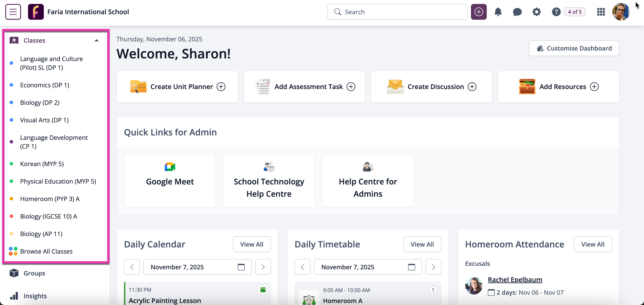Screen dimensions: 644x305
Task: Click plus icon beside Add Assessment Task
Action: click(x=351, y=86)
